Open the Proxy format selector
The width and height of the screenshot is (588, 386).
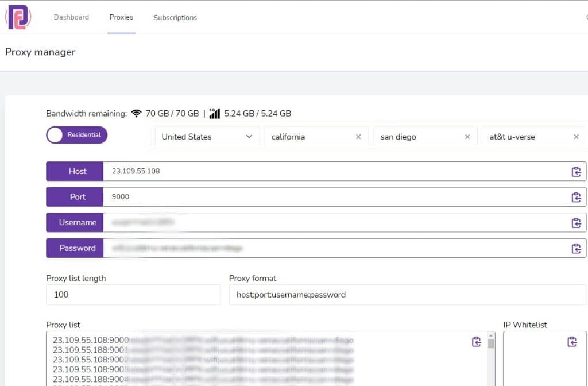coord(407,295)
